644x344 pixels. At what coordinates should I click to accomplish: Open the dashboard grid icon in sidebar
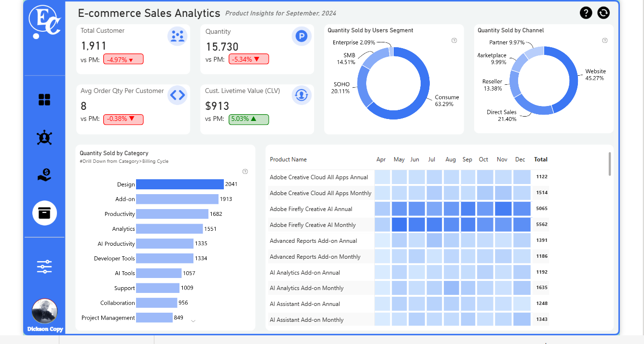coord(44,100)
